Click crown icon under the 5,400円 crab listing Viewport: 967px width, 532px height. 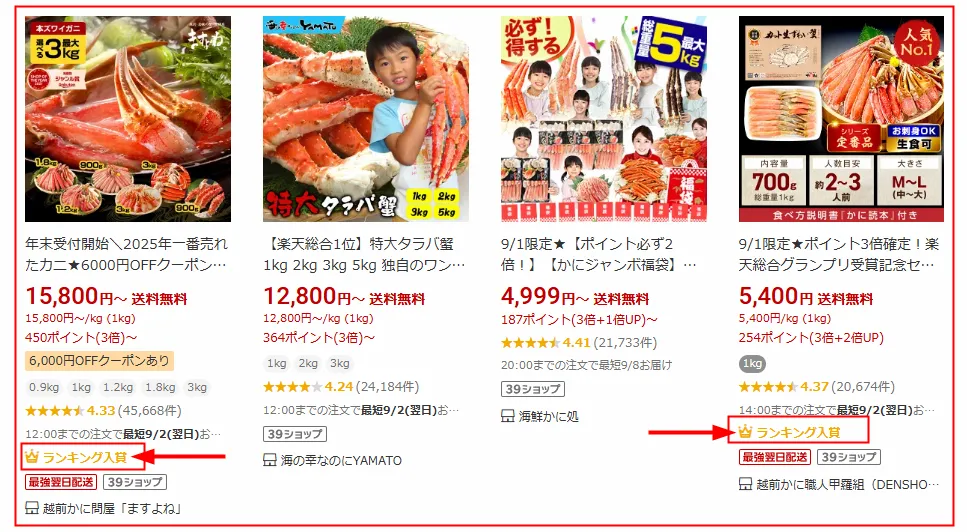[745, 432]
